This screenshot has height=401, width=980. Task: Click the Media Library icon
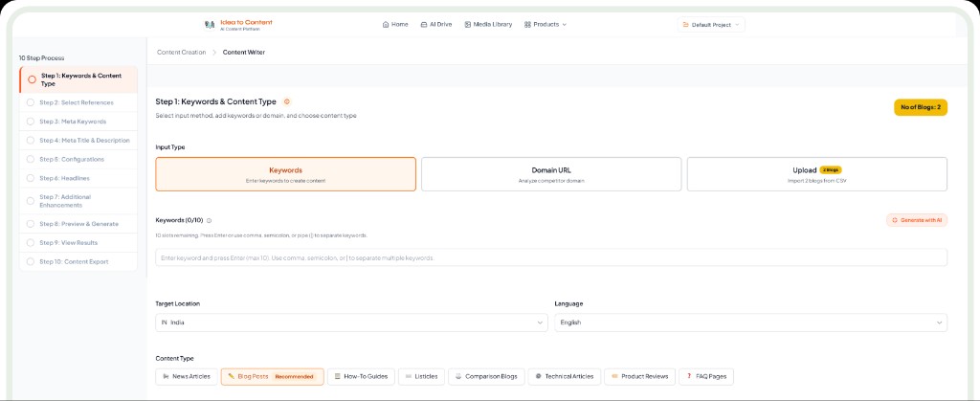point(467,24)
